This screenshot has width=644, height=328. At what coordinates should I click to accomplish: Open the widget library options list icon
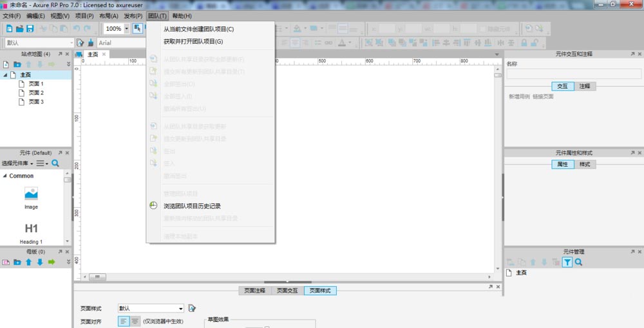(x=41, y=163)
